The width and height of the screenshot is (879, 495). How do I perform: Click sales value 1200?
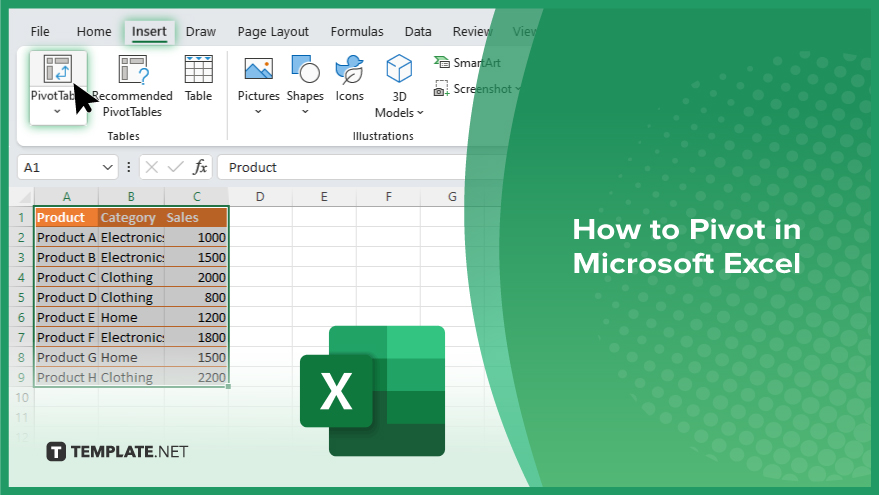(x=196, y=317)
